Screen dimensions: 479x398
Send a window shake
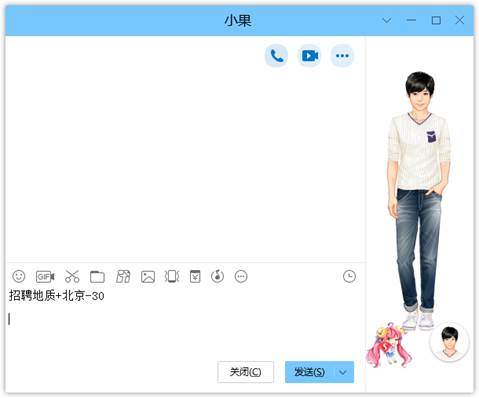coord(172,276)
